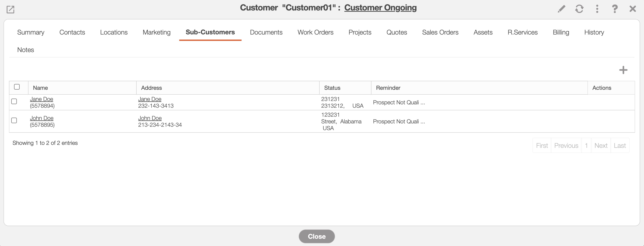Open the Billing tab
644x246 pixels.
tap(561, 32)
